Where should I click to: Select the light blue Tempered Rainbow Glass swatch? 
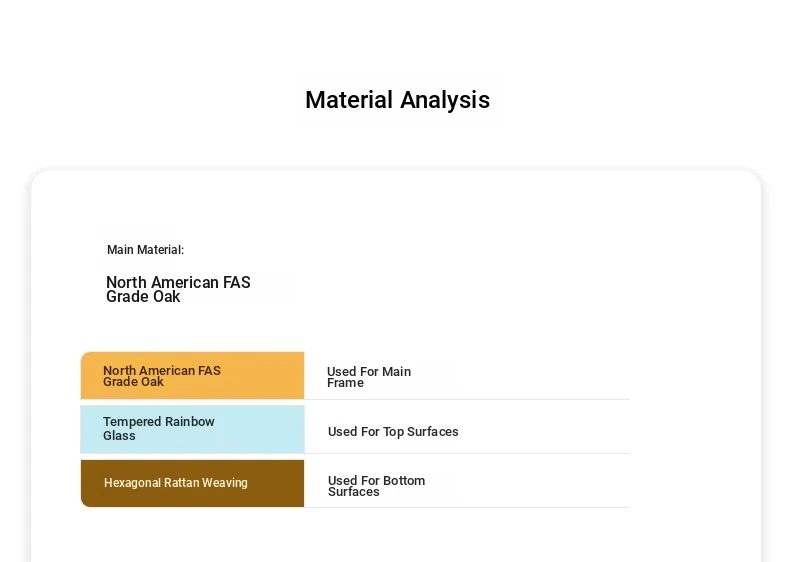coord(192,429)
